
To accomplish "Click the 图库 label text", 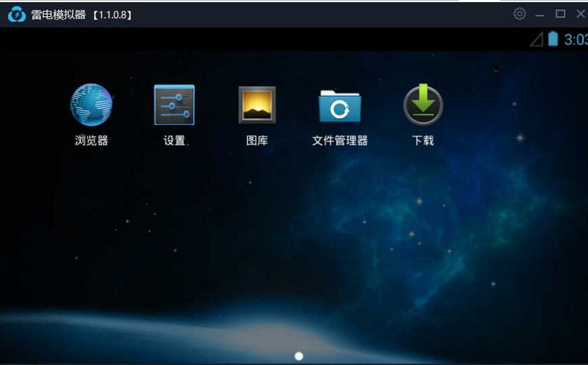I will (257, 140).
